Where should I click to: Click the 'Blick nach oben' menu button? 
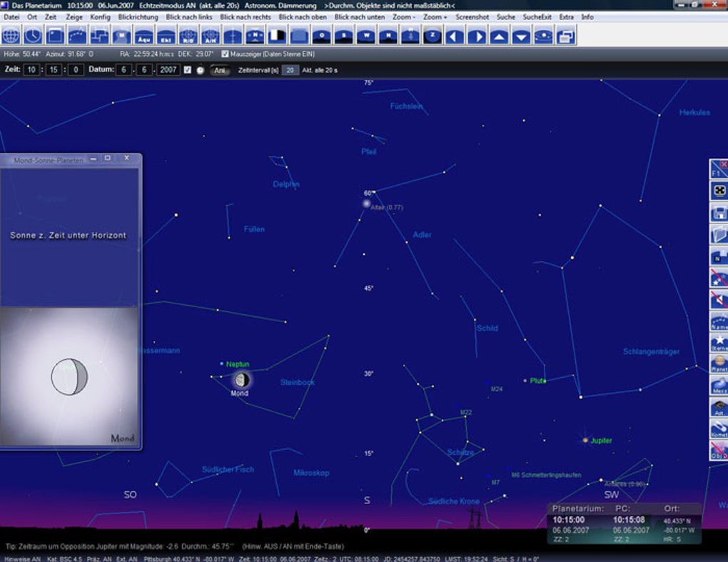point(303,16)
